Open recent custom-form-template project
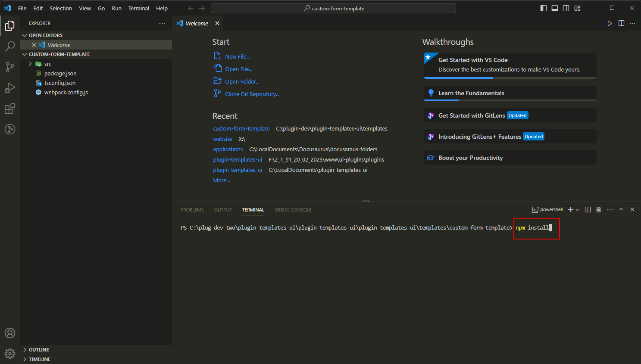Screen dimensions: 641x364 pyautogui.click(x=241, y=128)
